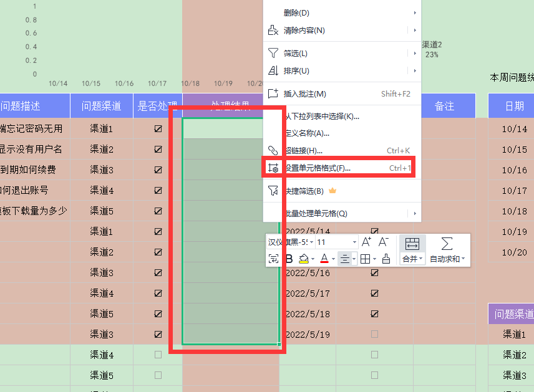
Task: Click the fill color bucket icon
Action: click(303, 259)
